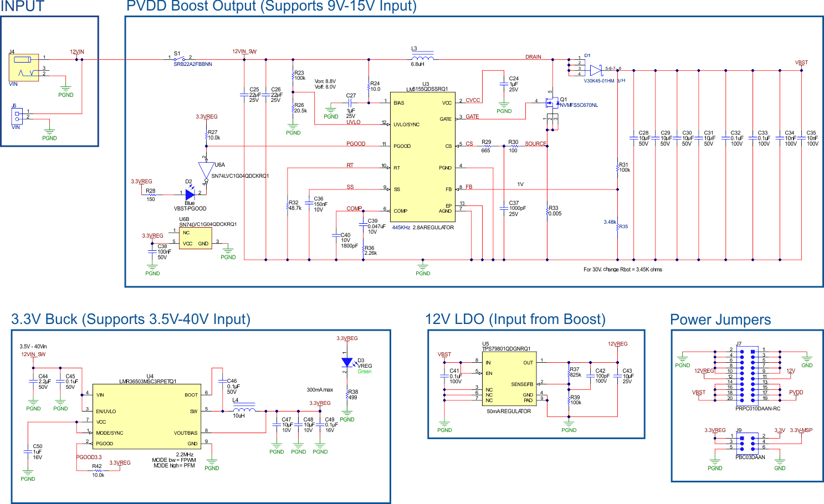Select the 3.3V-MSP net label
824x504 pixels.
801,430
